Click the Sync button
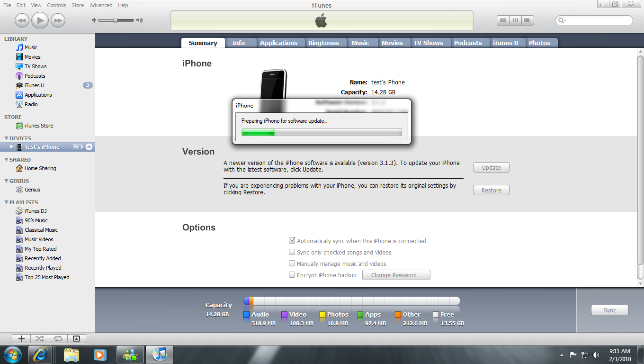 [x=610, y=310]
